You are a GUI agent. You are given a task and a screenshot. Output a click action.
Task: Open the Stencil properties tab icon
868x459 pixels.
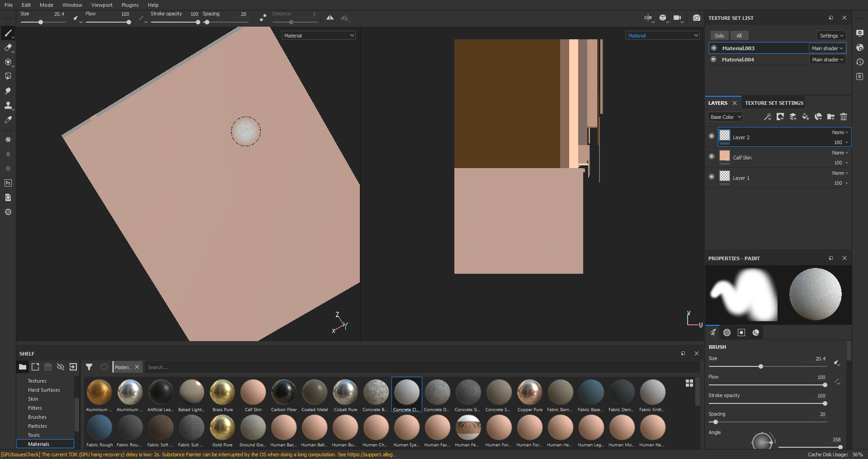pyautogui.click(x=741, y=333)
